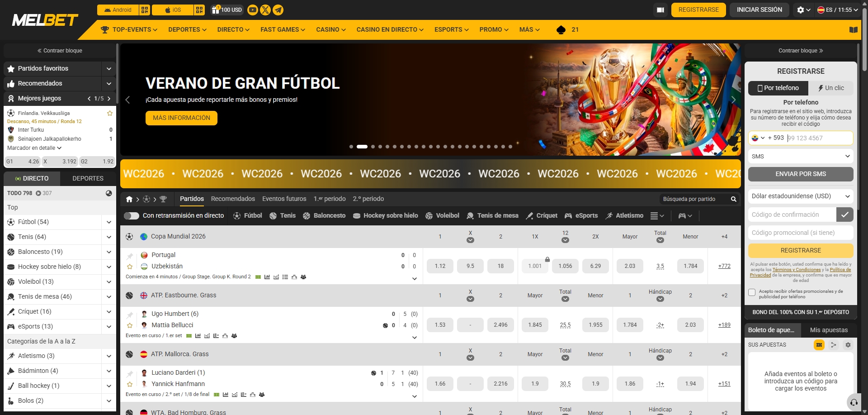
Task: Click ENVIAR POR SMS button
Action: coord(801,174)
